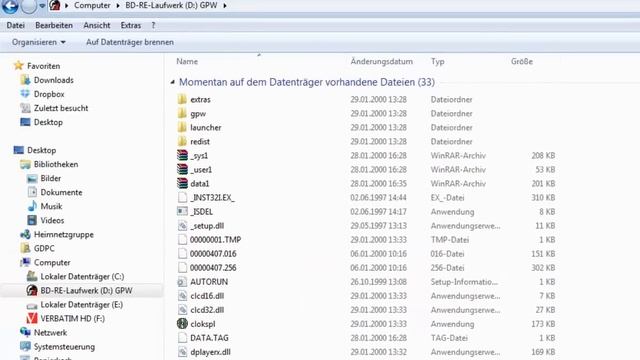640x360 pixels.
Task: Expand breadcrumb arrow after BD-RE-Laufwerk (D:) GPW
Action: tap(225, 6)
